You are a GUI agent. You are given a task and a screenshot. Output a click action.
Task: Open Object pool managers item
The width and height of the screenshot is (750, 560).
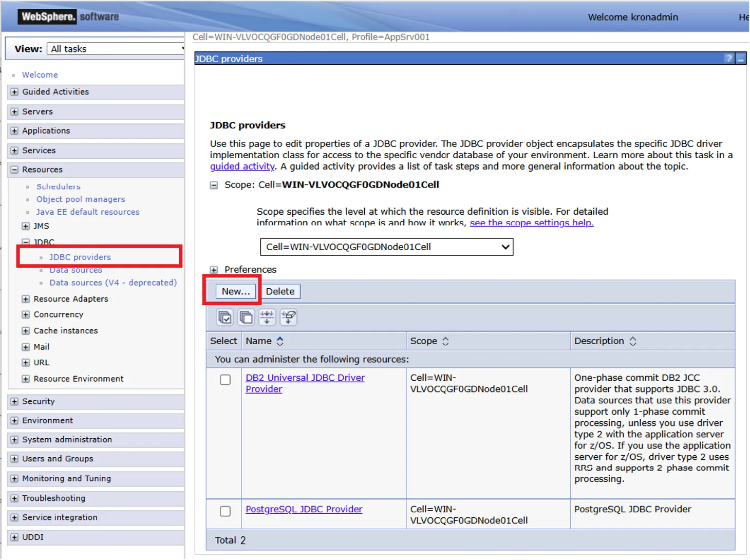click(x=81, y=199)
